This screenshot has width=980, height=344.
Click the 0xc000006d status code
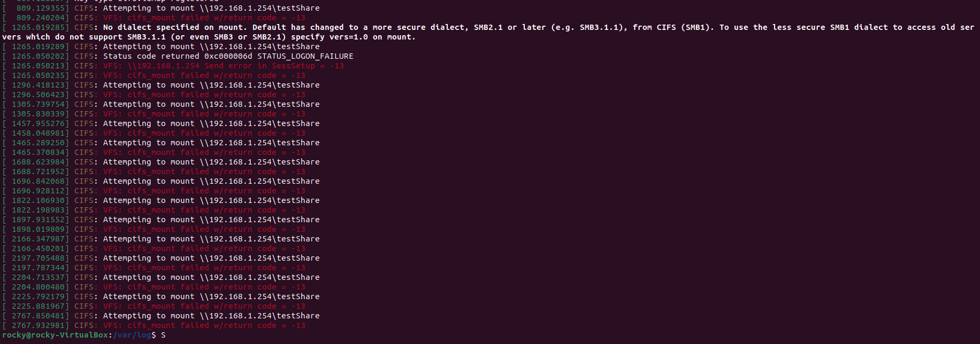click(x=228, y=56)
